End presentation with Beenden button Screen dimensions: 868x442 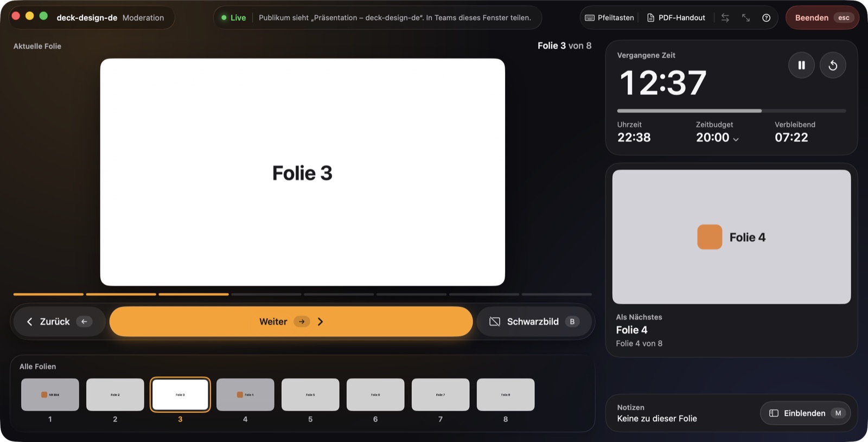click(x=822, y=18)
